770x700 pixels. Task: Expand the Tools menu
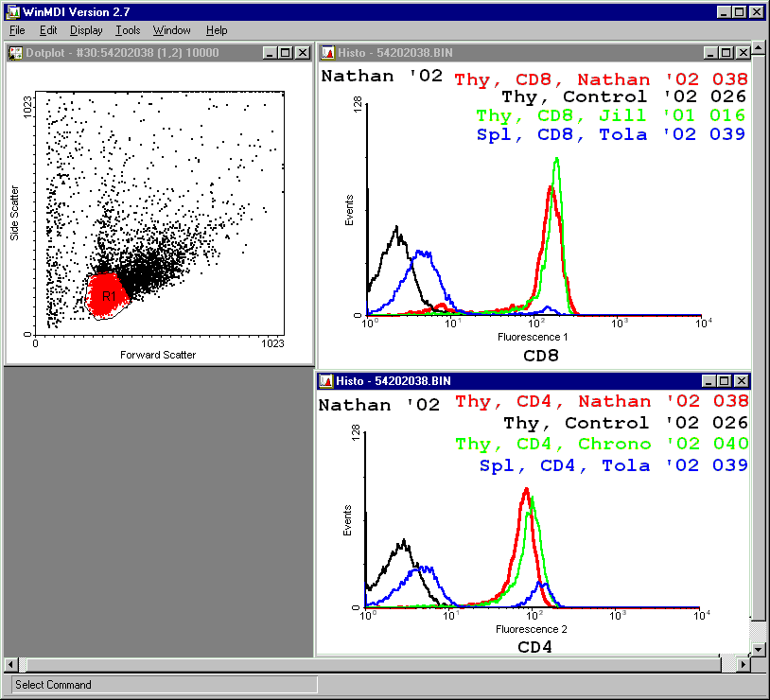coord(128,30)
